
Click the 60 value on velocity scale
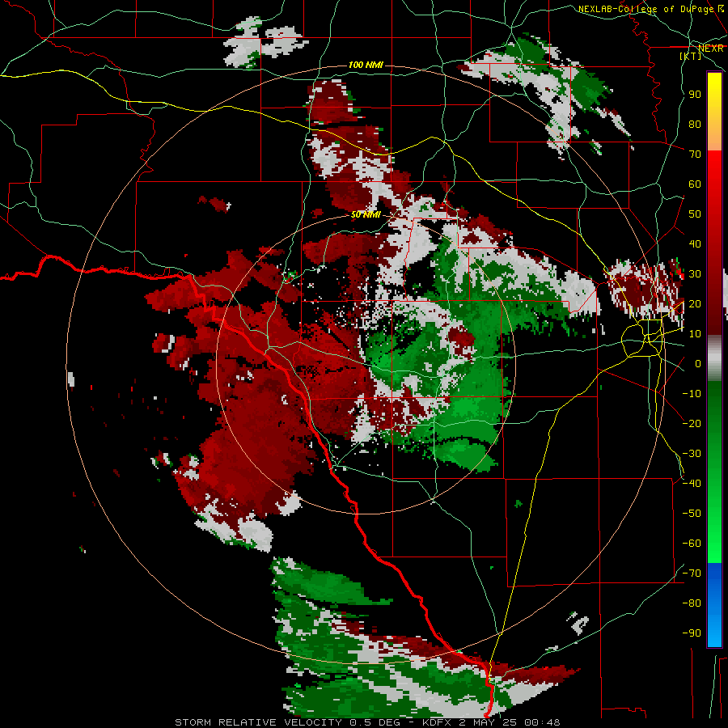(695, 184)
